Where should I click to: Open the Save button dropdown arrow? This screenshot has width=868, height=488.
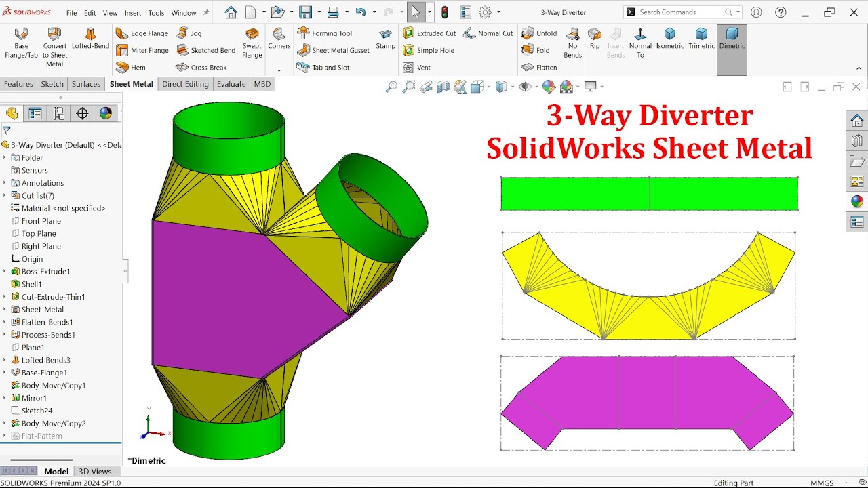point(319,12)
